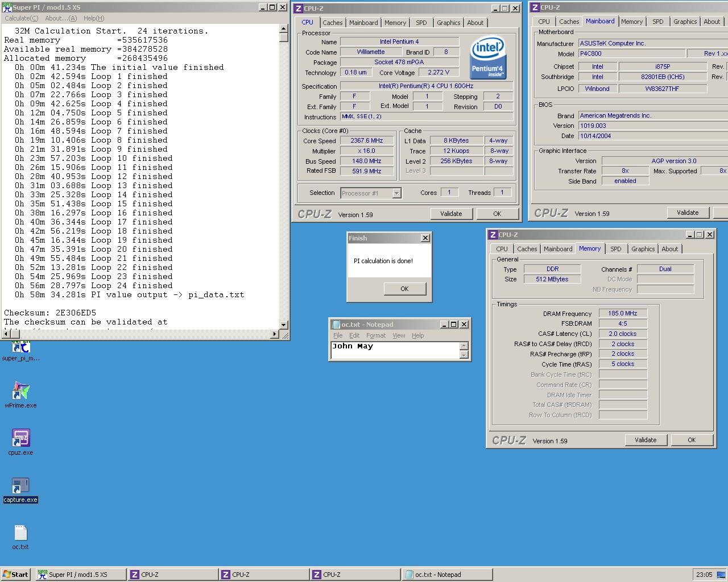
Task: Click OK in the Memory window
Action: (692, 440)
